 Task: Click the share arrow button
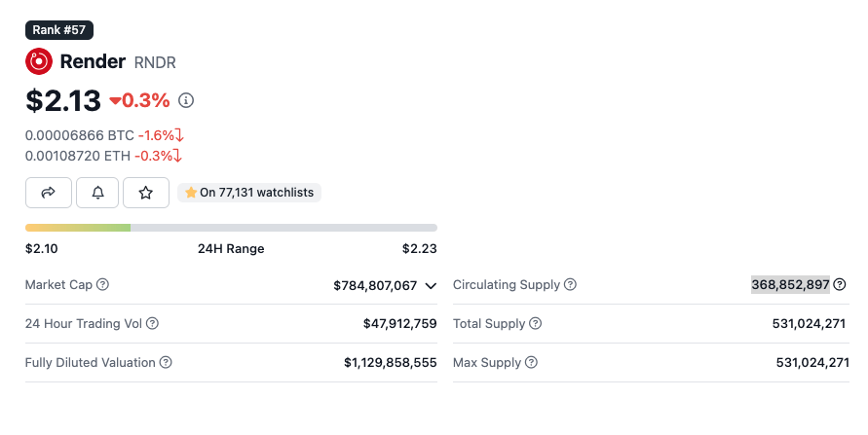pos(48,193)
